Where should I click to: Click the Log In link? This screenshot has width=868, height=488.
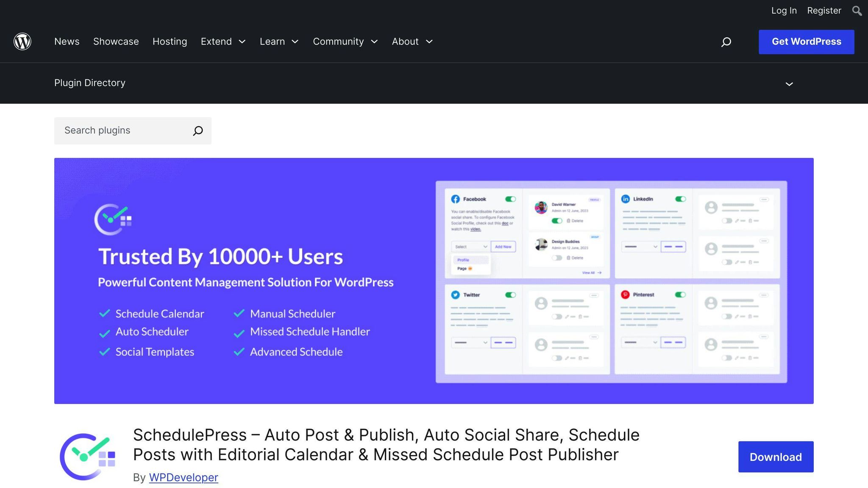pos(784,11)
